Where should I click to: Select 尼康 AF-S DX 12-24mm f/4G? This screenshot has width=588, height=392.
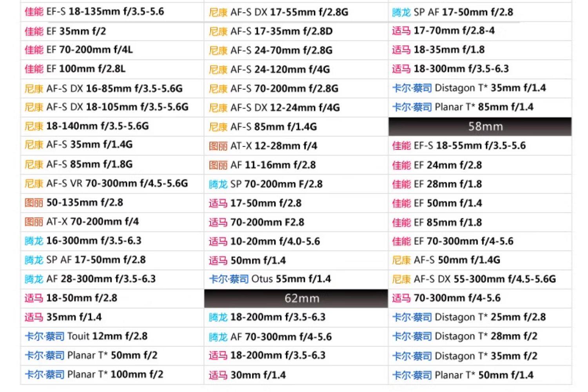point(296,107)
